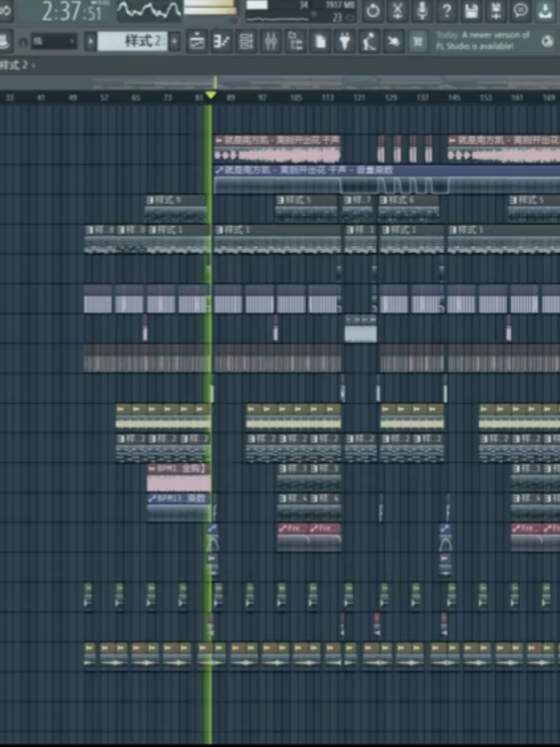Viewport: 560px width, 747px height.
Task: Open the speech bubble news icon
Action: click(x=521, y=11)
